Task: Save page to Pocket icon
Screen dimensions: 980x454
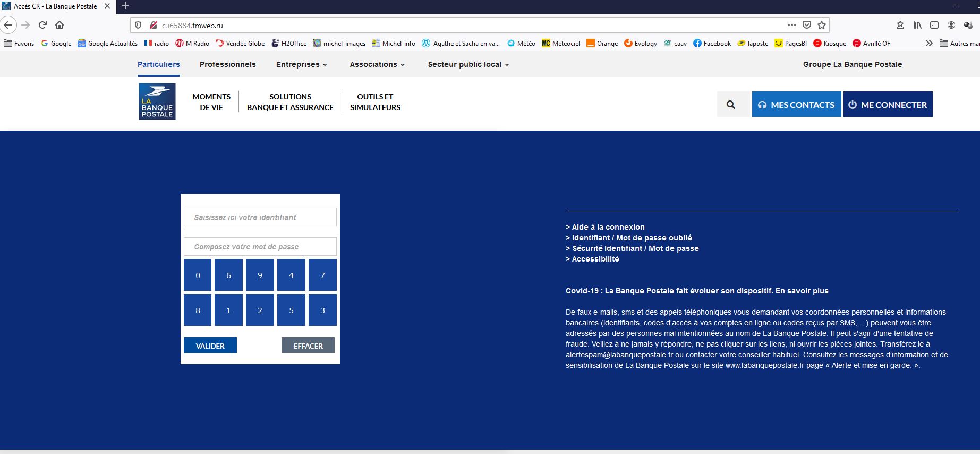Action: (807, 25)
